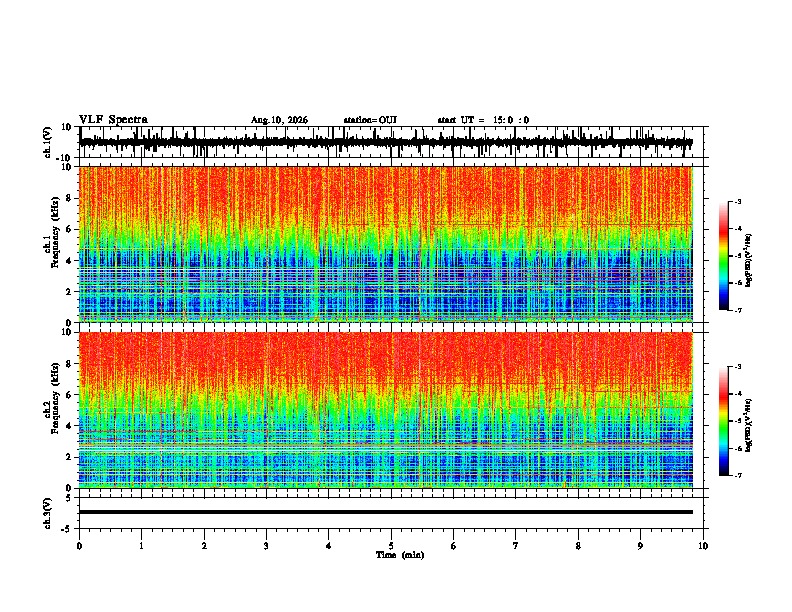This screenshot has width=792, height=612.
Task: Click the "7" tick on the time axis
Action: (x=516, y=546)
